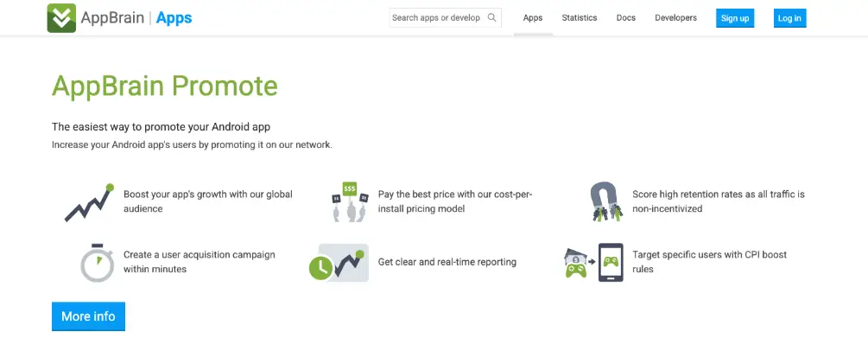The width and height of the screenshot is (868, 351).
Task: Click the growth line chart icon
Action: point(89,202)
